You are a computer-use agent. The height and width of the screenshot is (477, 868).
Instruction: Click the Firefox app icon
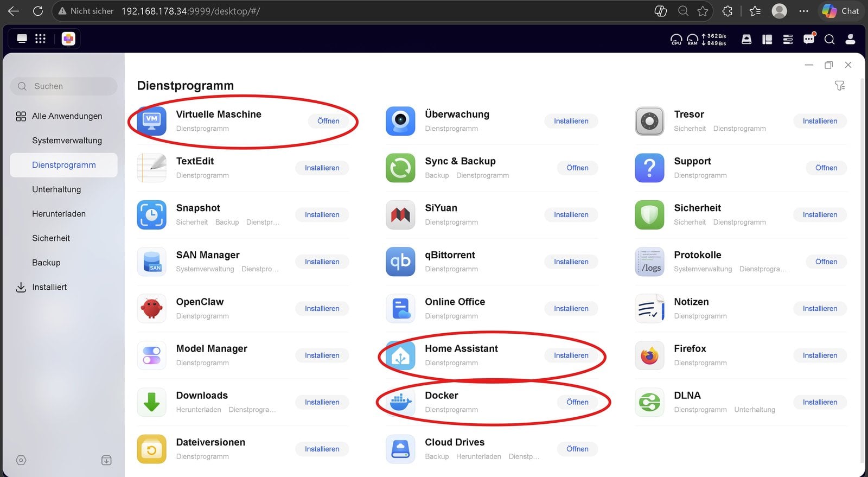(x=649, y=355)
